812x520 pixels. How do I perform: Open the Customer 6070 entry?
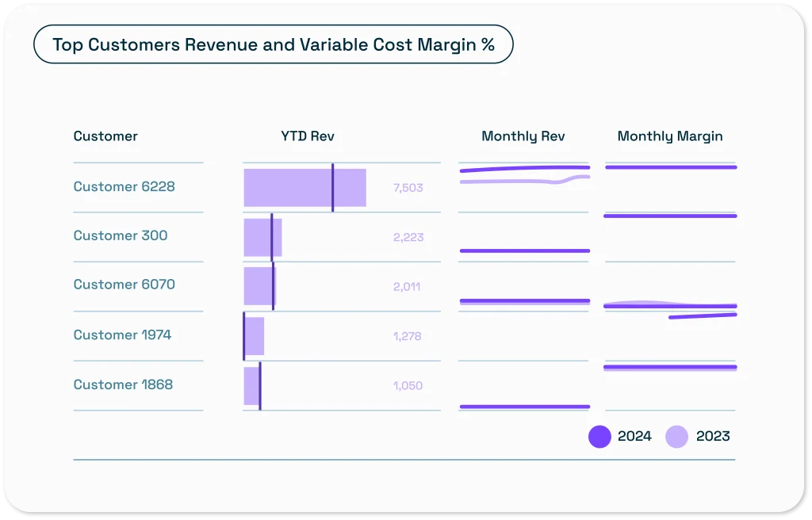tap(124, 285)
